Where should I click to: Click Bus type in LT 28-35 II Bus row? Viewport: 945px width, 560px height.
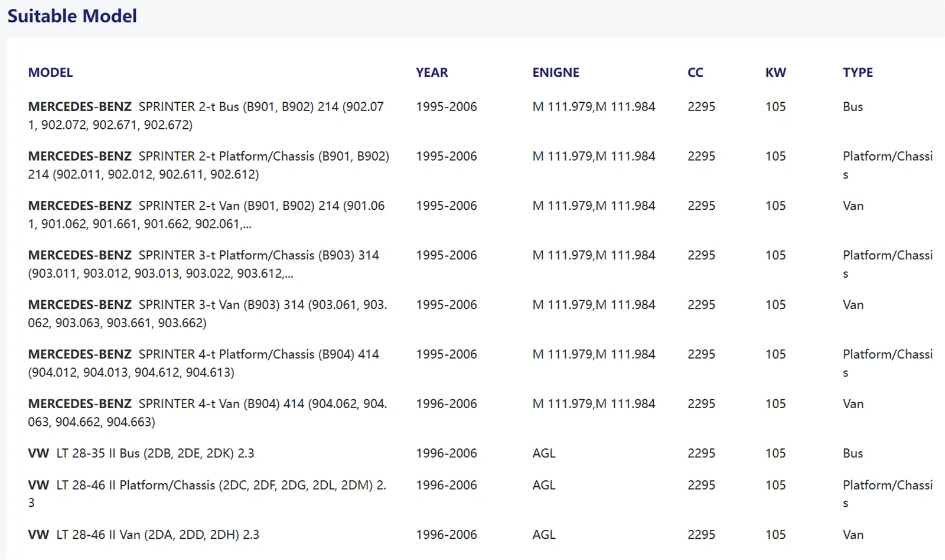click(x=853, y=453)
